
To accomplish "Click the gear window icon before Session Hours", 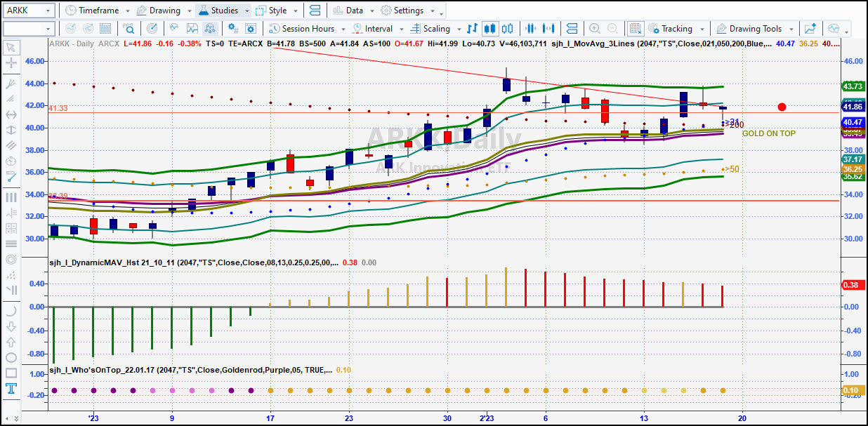I will click(251, 29).
